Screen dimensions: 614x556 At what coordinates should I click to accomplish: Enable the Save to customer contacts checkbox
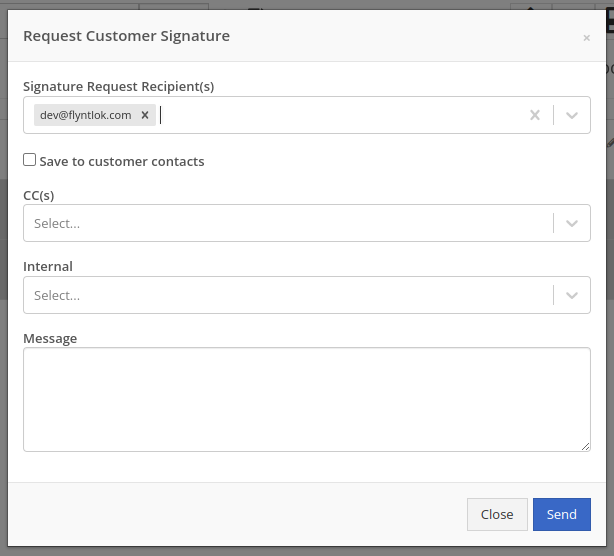[30, 160]
